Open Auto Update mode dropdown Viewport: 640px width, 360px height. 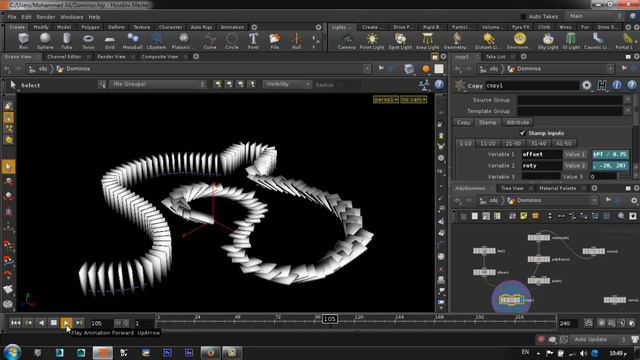click(x=598, y=339)
